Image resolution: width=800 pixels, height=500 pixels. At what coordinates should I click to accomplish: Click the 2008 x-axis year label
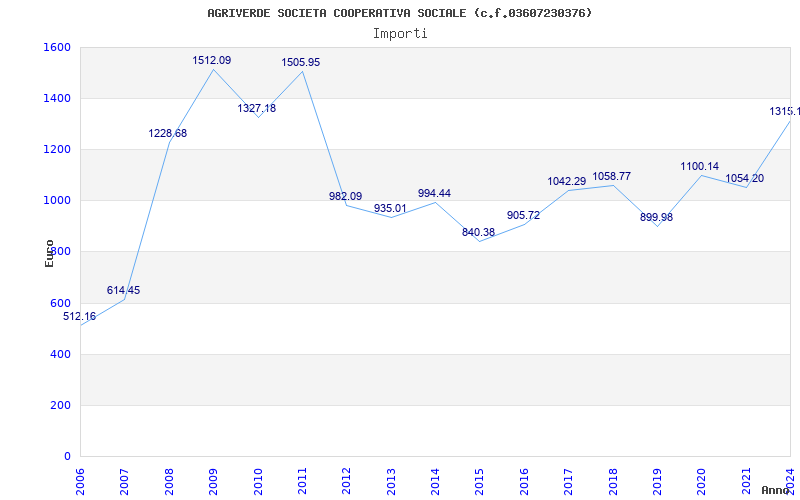click(169, 482)
